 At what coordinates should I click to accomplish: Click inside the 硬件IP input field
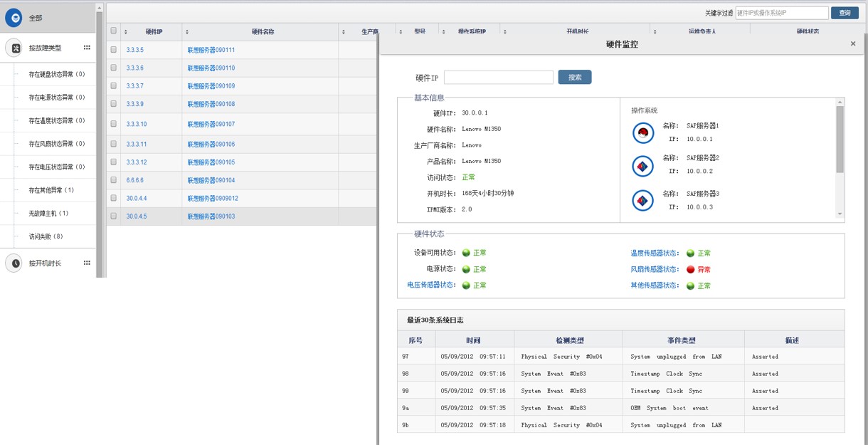[x=498, y=77]
